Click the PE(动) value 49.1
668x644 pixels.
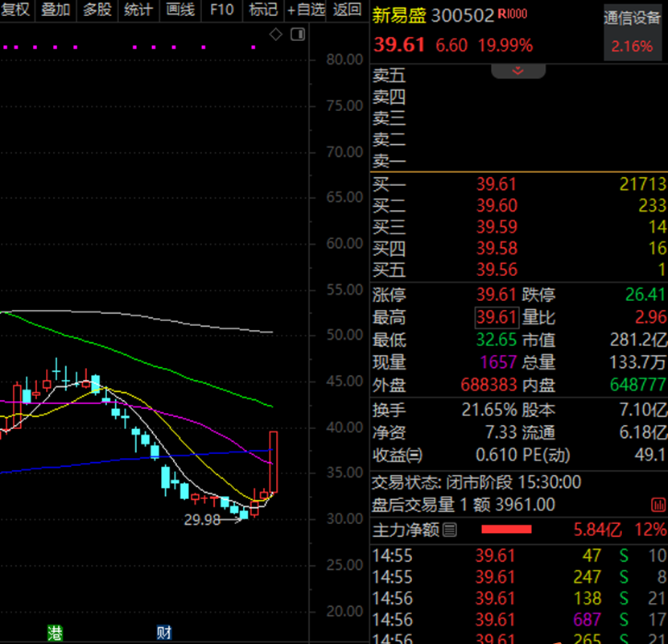(x=650, y=456)
